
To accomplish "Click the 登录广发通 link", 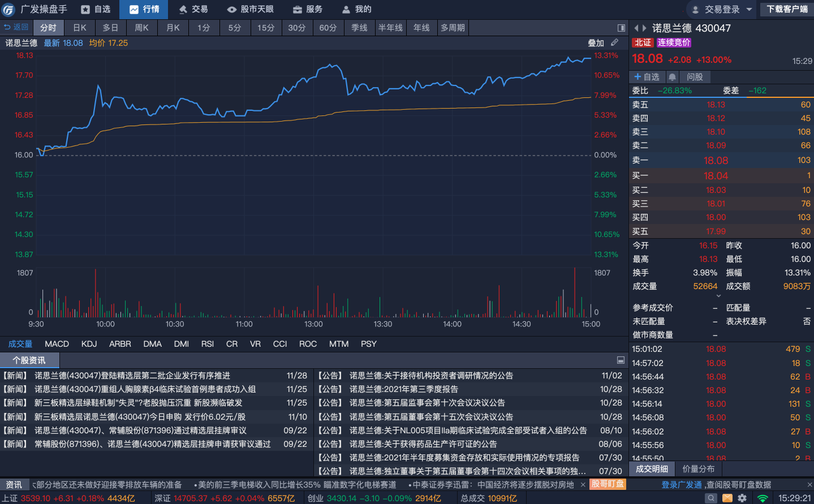I will click(x=682, y=485).
